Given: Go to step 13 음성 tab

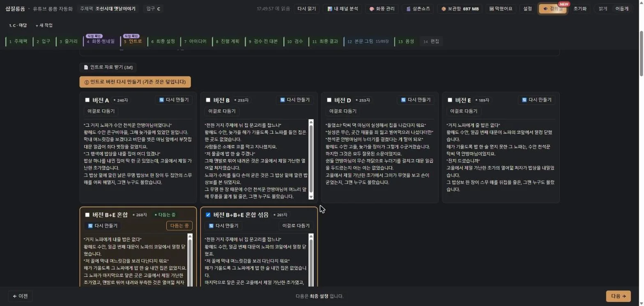Looking at the screenshot, I should (406, 42).
